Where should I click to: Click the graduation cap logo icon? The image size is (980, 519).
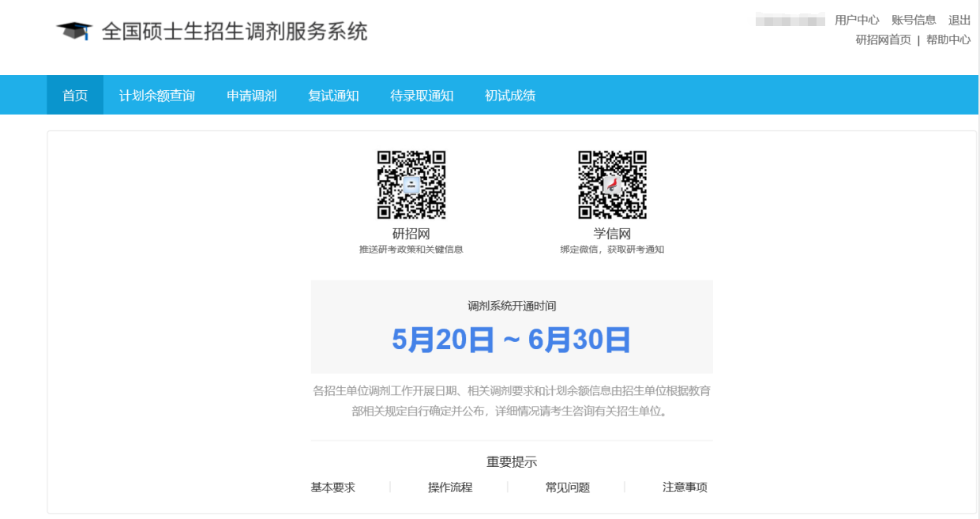[74, 32]
